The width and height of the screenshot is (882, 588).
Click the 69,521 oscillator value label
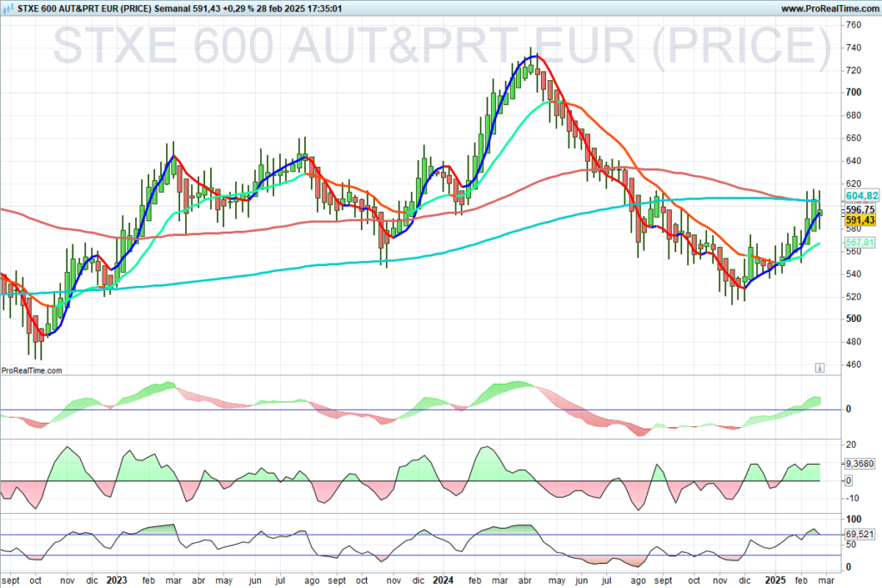click(x=860, y=535)
